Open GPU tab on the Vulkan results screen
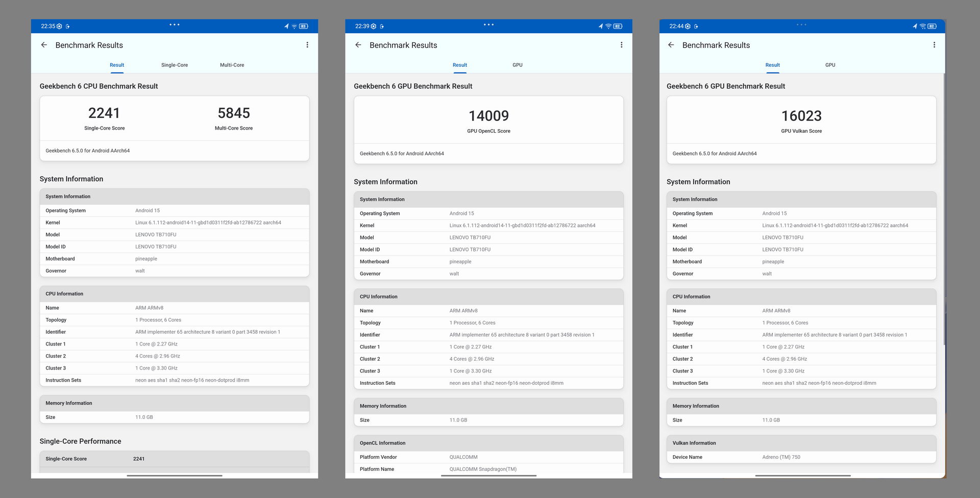 [x=830, y=65]
